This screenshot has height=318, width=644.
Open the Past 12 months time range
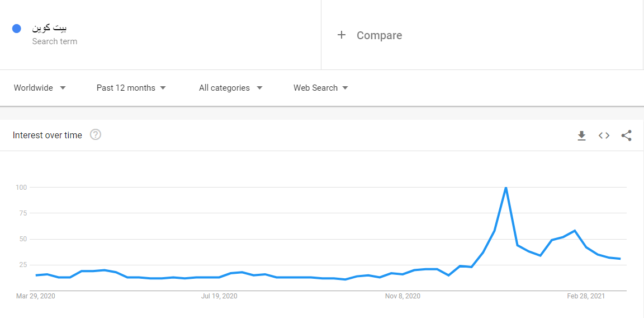click(131, 88)
